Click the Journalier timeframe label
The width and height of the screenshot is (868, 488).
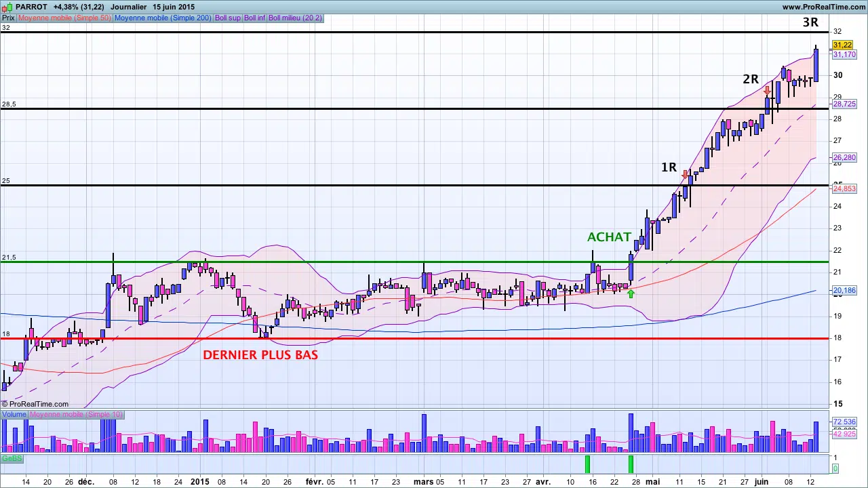pos(129,7)
